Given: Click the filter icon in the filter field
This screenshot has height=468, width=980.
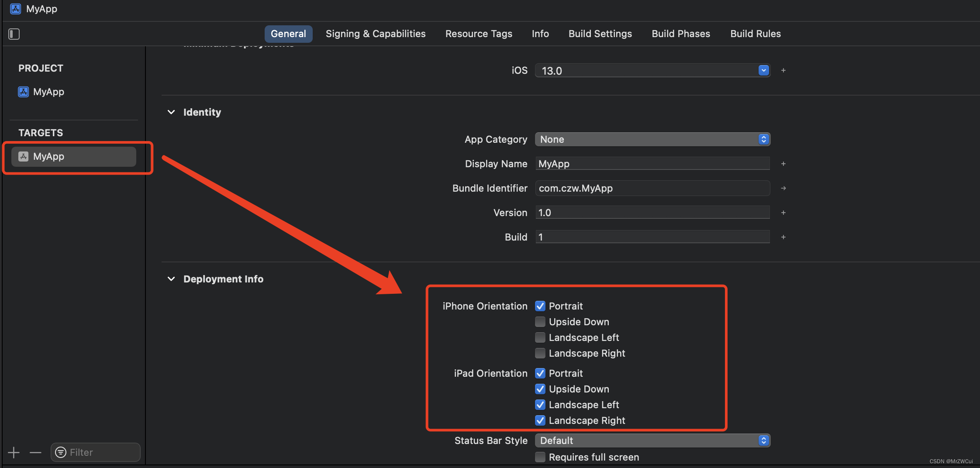Looking at the screenshot, I should (x=61, y=452).
